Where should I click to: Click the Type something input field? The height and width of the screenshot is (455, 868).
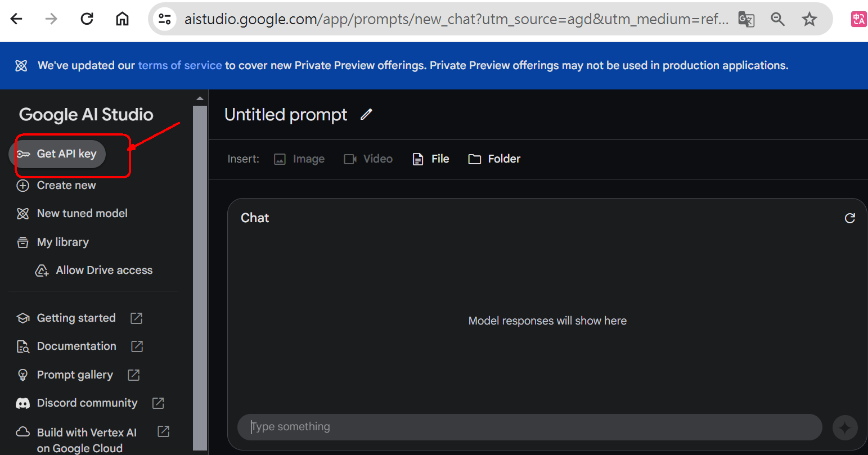(530, 427)
